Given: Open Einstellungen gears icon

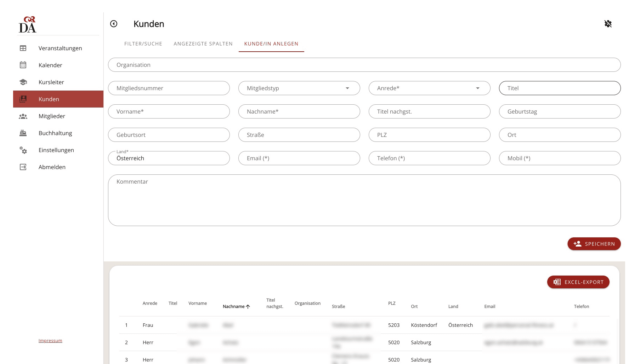Looking at the screenshot, I should [x=23, y=150].
